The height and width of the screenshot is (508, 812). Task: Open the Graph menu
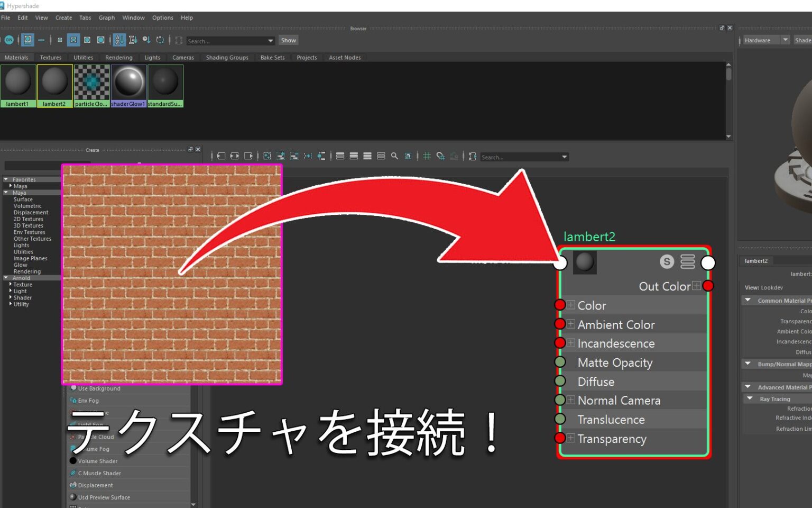[107, 17]
